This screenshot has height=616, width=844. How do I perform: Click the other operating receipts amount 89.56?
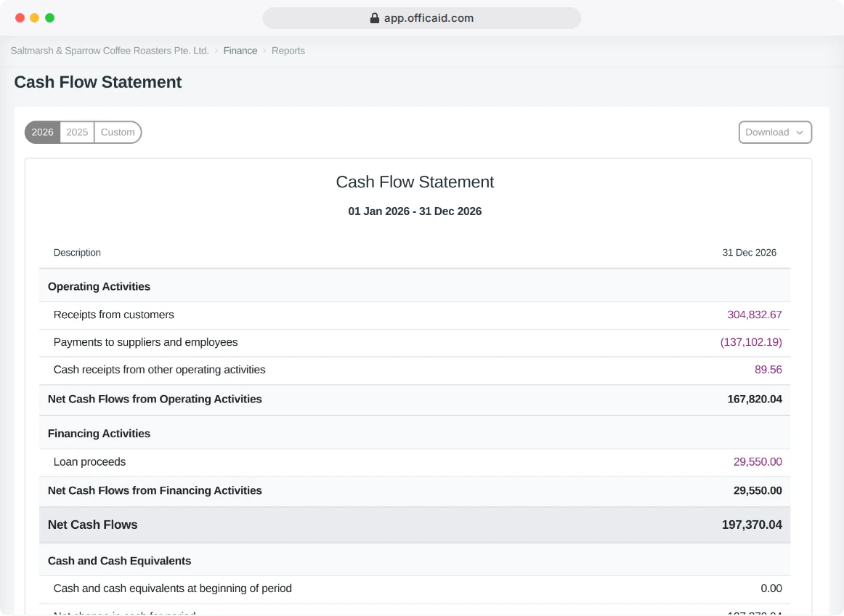tap(768, 370)
